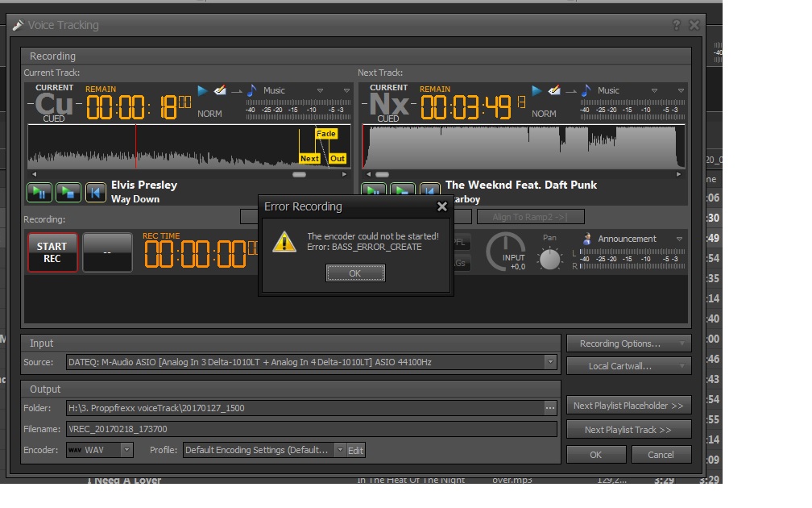The image size is (812, 508).
Task: Click the blue play arrow icon in Next Track header
Action: click(x=537, y=90)
